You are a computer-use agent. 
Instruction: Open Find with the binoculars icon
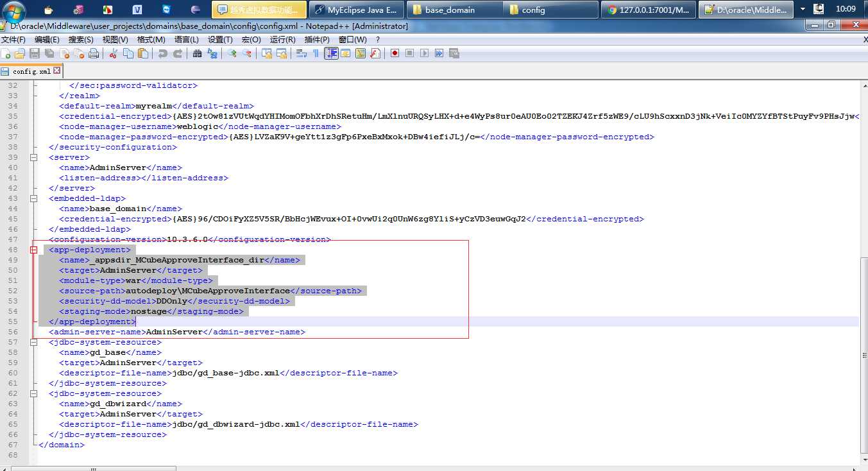click(197, 53)
